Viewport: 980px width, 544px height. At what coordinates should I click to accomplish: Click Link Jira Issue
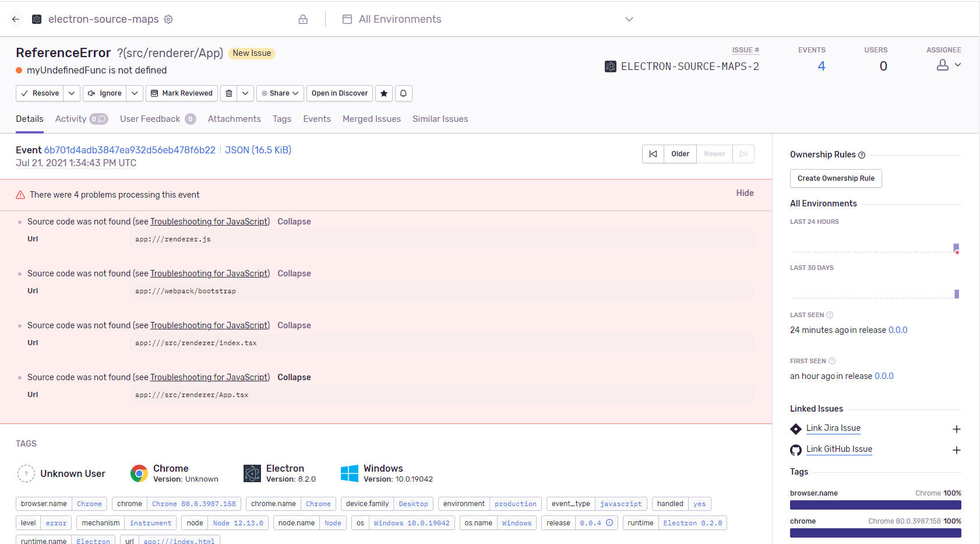[833, 428]
